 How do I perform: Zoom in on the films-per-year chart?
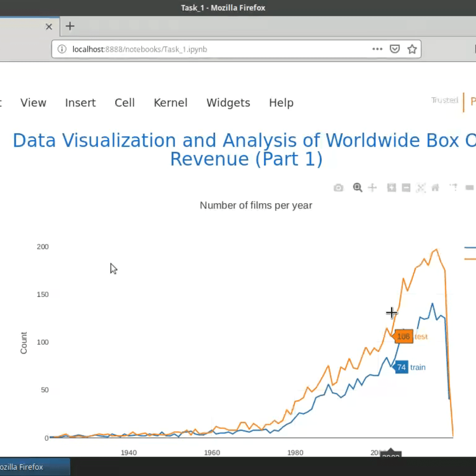(x=391, y=188)
